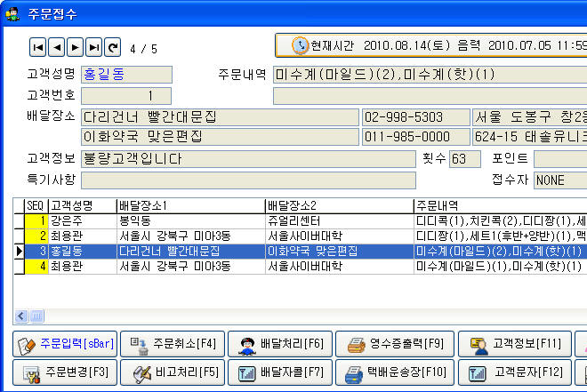This screenshot has width=587, height=392.
Task: Click row selector arrow for row 3
Action: click(19, 252)
